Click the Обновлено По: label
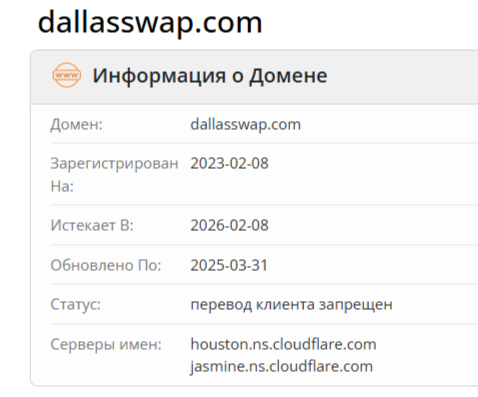Viewport: 478px width, 397px height. 106,265
